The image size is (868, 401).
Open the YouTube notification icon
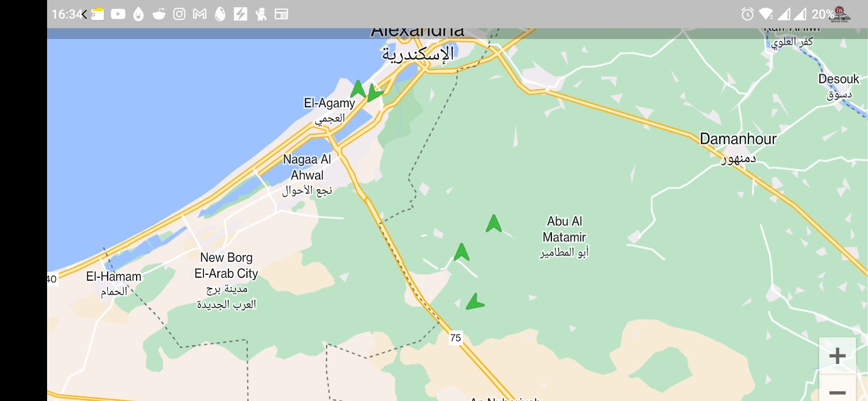118,14
